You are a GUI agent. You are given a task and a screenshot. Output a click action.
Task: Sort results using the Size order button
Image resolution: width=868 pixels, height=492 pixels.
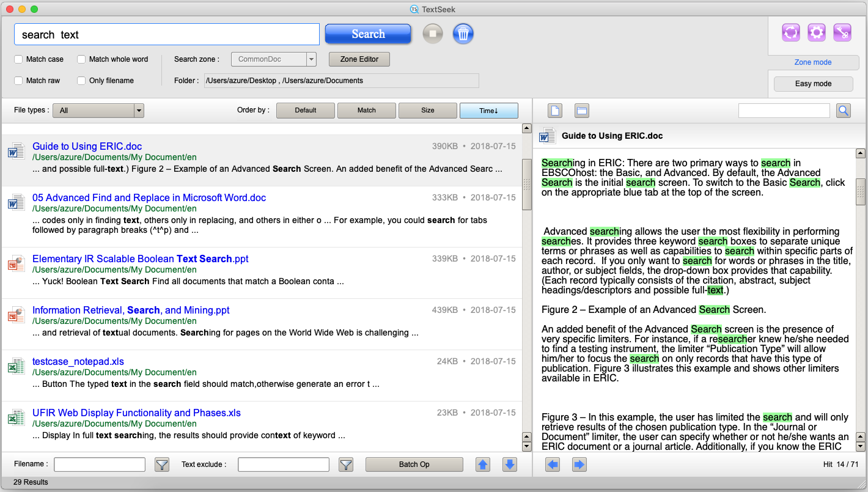click(x=427, y=111)
